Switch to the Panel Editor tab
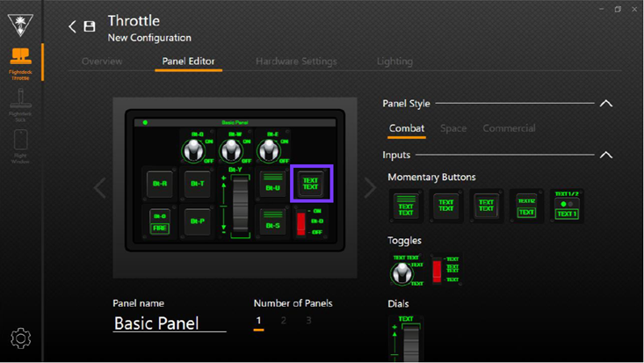Image resolution: width=644 pixels, height=363 pixels. point(188,62)
